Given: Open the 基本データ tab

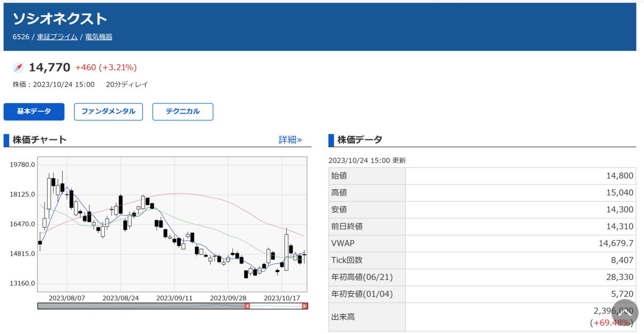Looking at the screenshot, I should [34, 112].
